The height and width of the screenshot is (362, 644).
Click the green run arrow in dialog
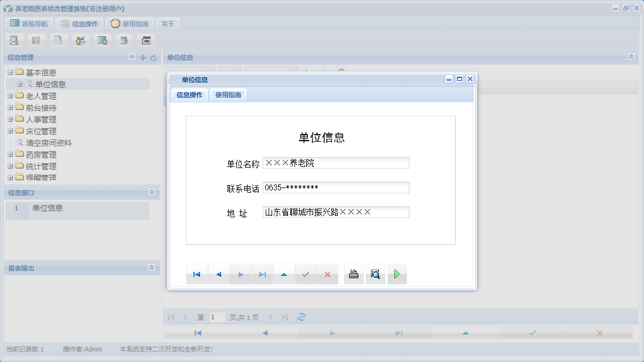pyautogui.click(x=397, y=274)
